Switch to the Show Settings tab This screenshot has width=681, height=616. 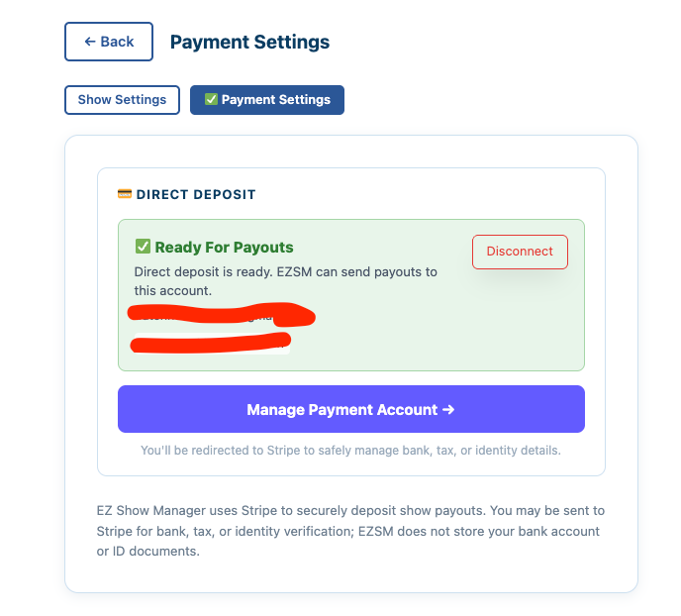point(122,100)
